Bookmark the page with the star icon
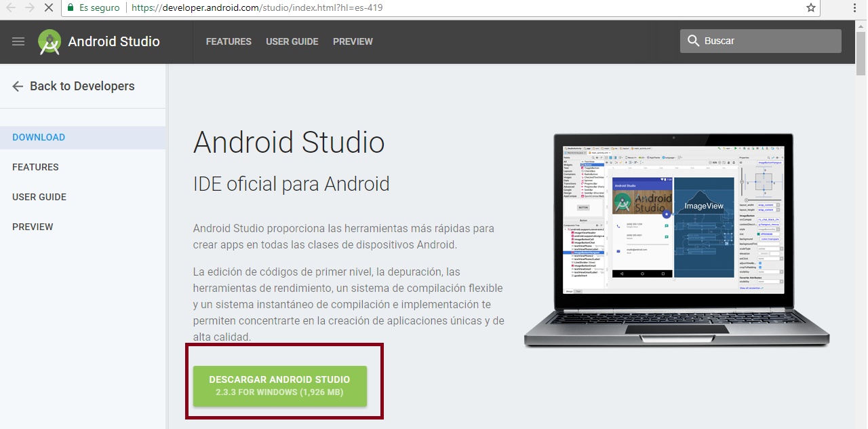The width and height of the screenshot is (868, 429). pos(810,7)
